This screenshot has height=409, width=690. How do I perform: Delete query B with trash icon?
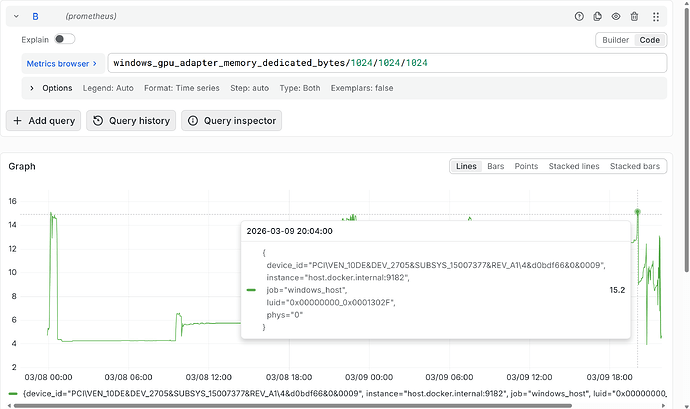634,17
